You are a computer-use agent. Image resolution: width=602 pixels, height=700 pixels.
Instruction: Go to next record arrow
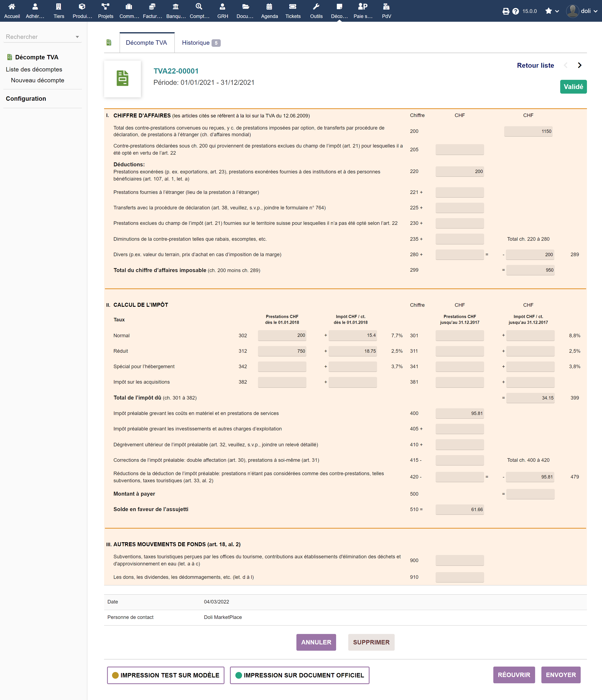click(x=580, y=65)
